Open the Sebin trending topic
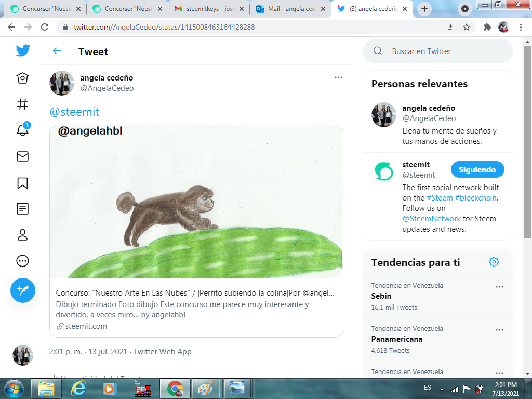 381,296
